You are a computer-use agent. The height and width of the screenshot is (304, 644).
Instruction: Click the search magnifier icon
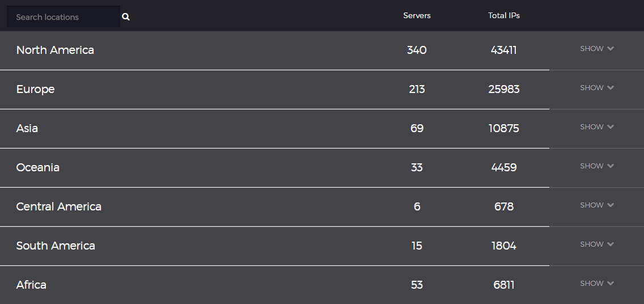pyautogui.click(x=126, y=17)
